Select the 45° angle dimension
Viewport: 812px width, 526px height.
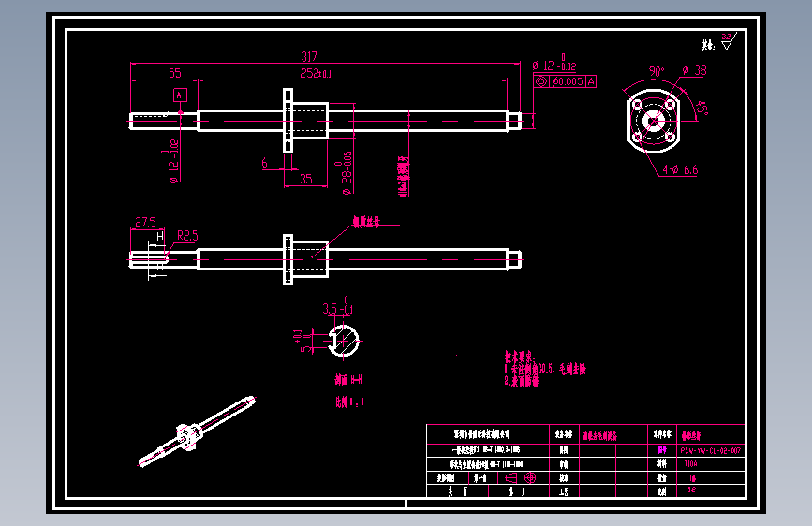coord(702,108)
